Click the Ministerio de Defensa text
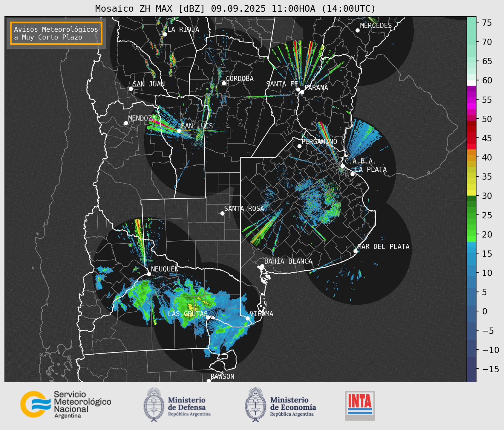504x430 pixels. pos(189,406)
